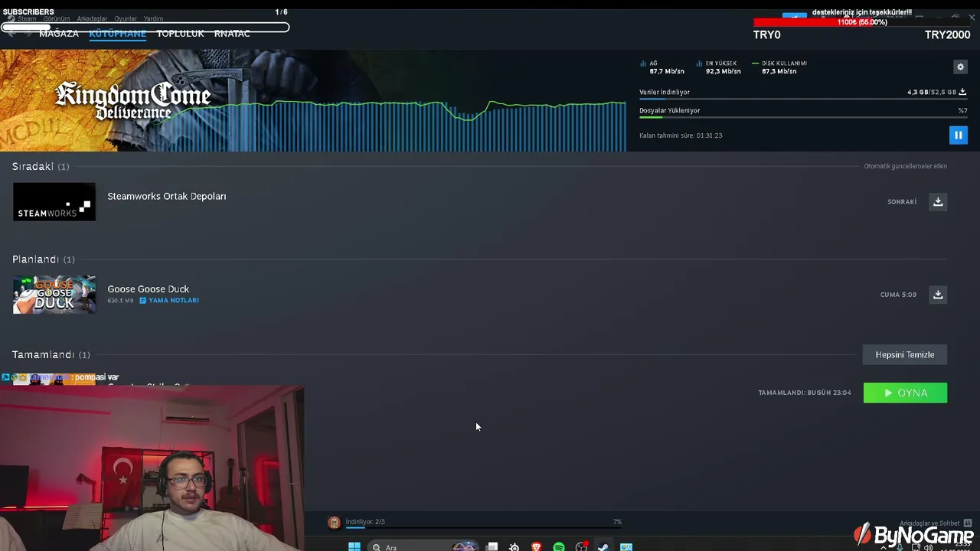
Task: Click the taskbar search box Ara
Action: (423, 546)
